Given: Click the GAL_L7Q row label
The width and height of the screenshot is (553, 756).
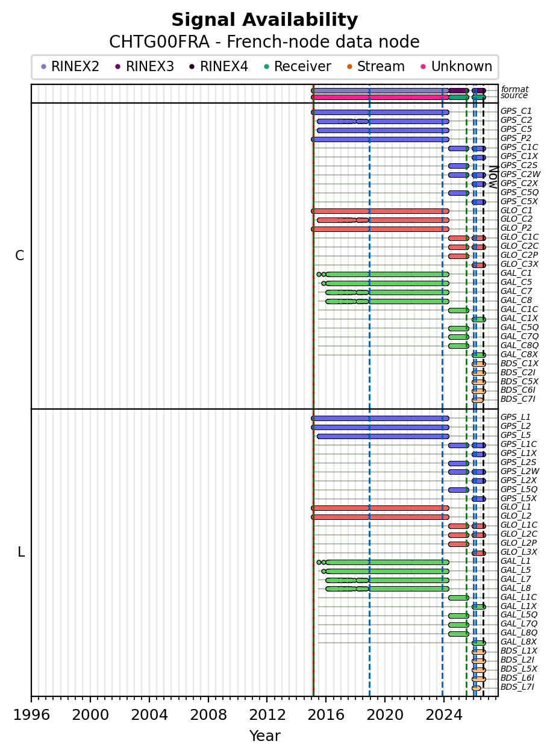Looking at the screenshot, I should pos(519,624).
